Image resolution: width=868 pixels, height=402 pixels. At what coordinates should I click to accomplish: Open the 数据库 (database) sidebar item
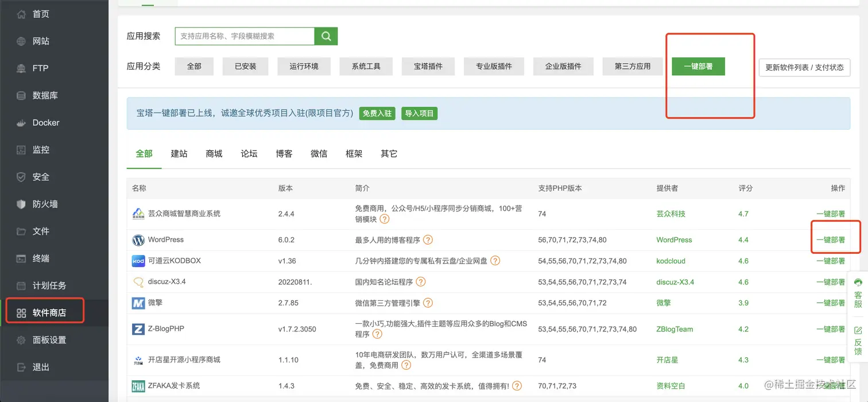pos(45,95)
